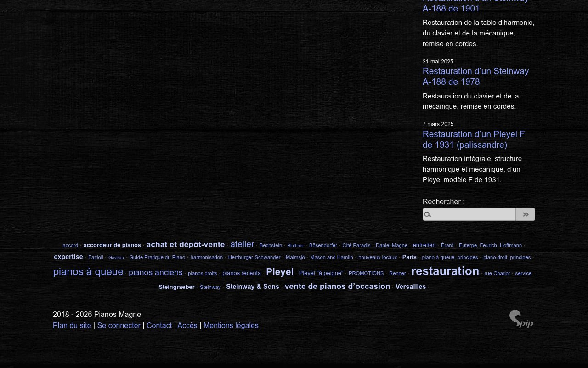The width and height of the screenshot is (588, 368).
Task: Select the 'accordeur de pianos' tag
Action: pyautogui.click(x=112, y=245)
